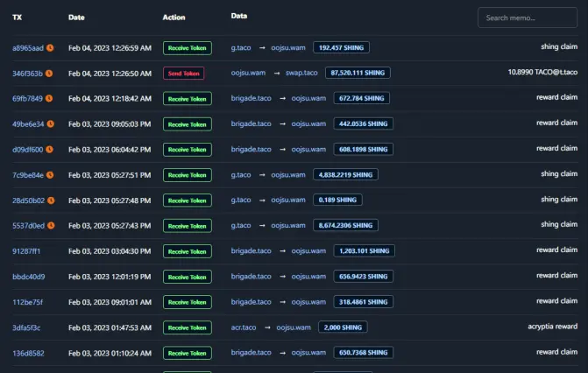Focus the Search memo input field
This screenshot has width=588, height=373.
point(528,18)
